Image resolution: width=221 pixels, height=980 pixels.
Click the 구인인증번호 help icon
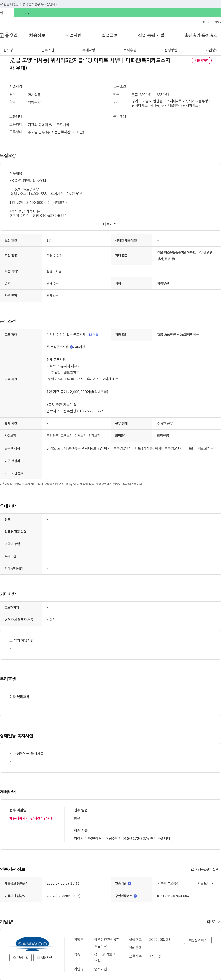pyautogui.click(x=135, y=896)
